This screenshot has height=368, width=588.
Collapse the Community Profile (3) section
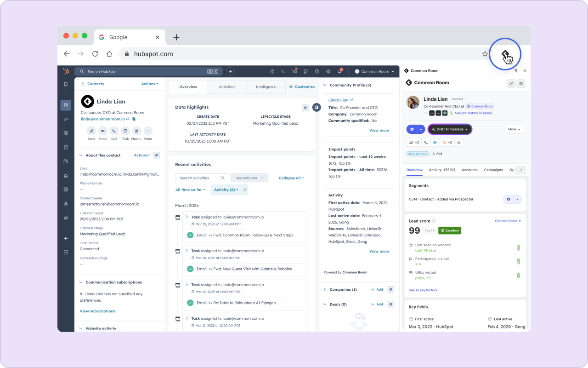pyautogui.click(x=324, y=85)
